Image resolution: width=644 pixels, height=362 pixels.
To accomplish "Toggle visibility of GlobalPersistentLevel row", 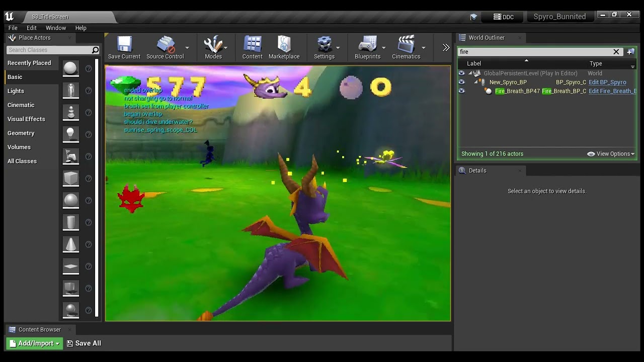I will (461, 73).
